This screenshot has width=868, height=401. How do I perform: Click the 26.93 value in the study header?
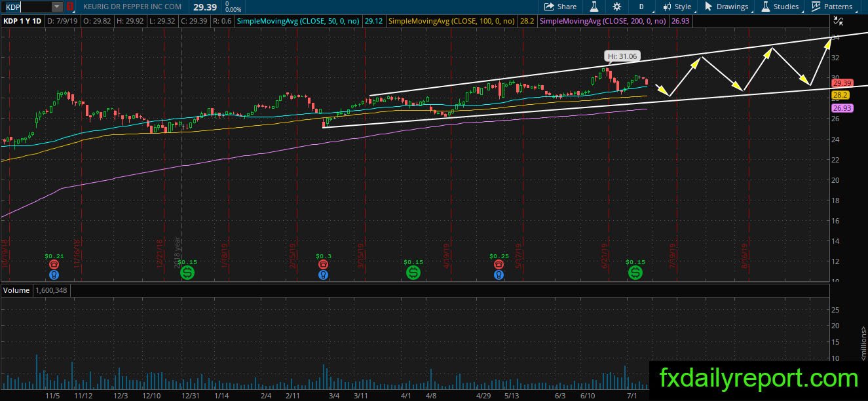679,21
